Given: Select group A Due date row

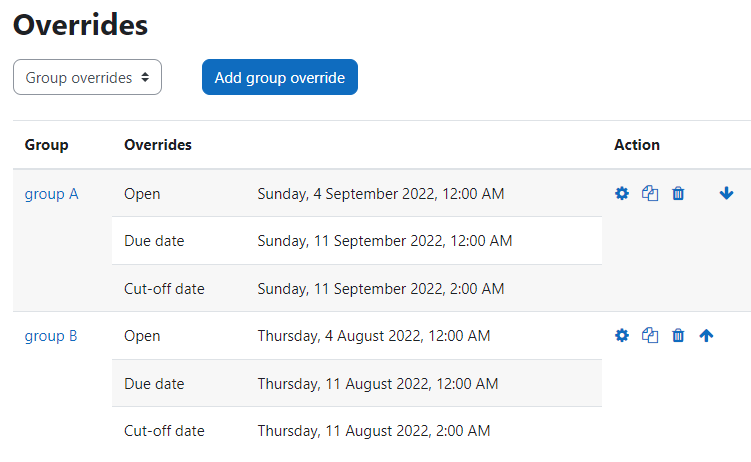Looking at the screenshot, I should (x=357, y=240).
